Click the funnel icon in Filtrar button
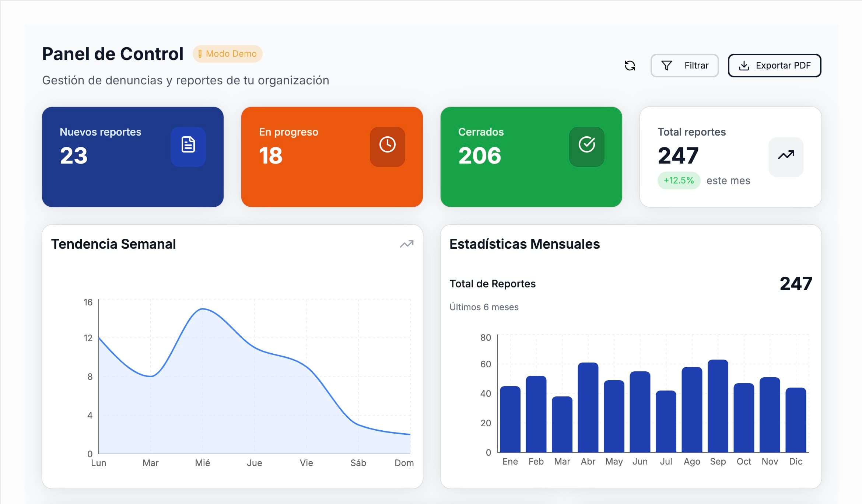This screenshot has height=504, width=862. click(x=666, y=66)
